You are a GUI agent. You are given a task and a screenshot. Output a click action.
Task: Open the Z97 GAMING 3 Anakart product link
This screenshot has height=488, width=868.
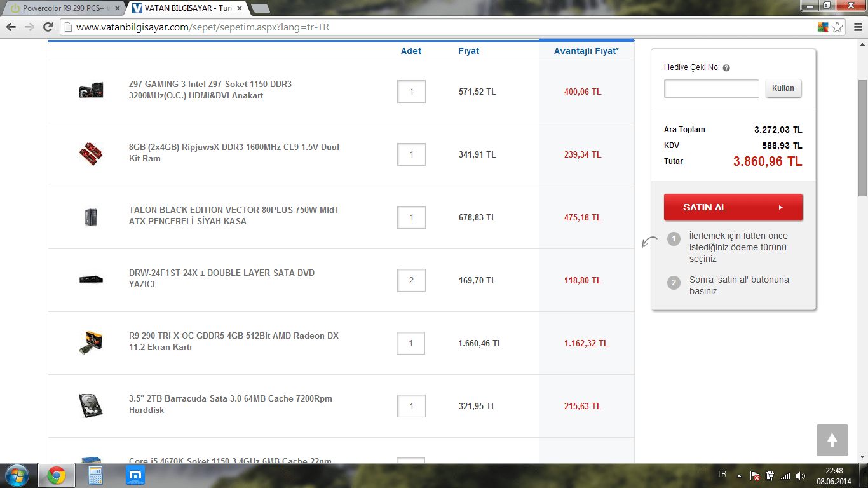click(210, 90)
